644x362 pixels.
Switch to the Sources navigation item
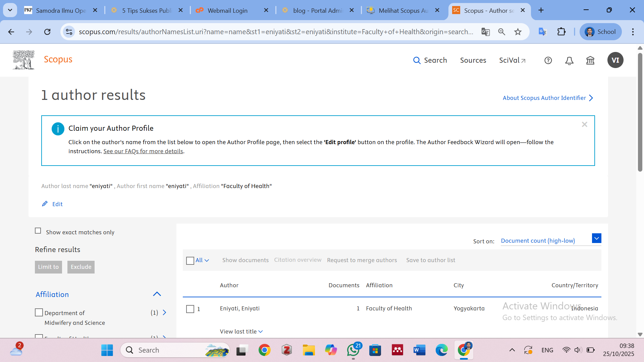click(x=473, y=60)
